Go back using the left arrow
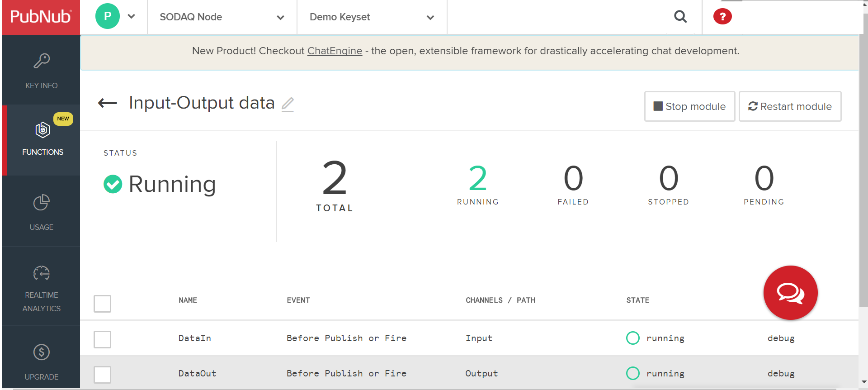 coord(108,103)
